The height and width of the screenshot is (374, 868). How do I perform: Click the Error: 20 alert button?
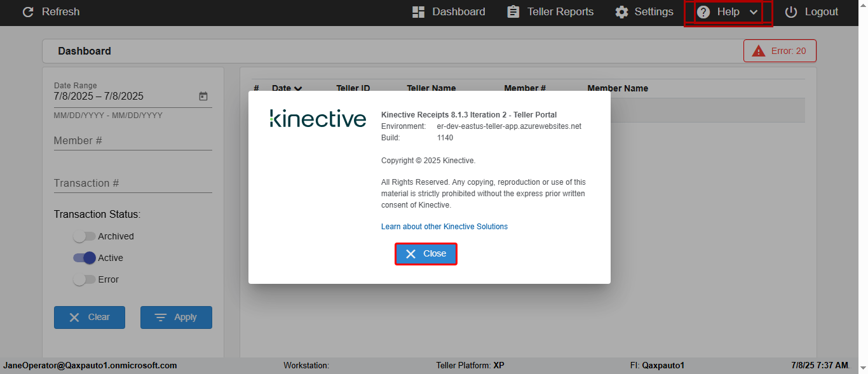tap(780, 51)
